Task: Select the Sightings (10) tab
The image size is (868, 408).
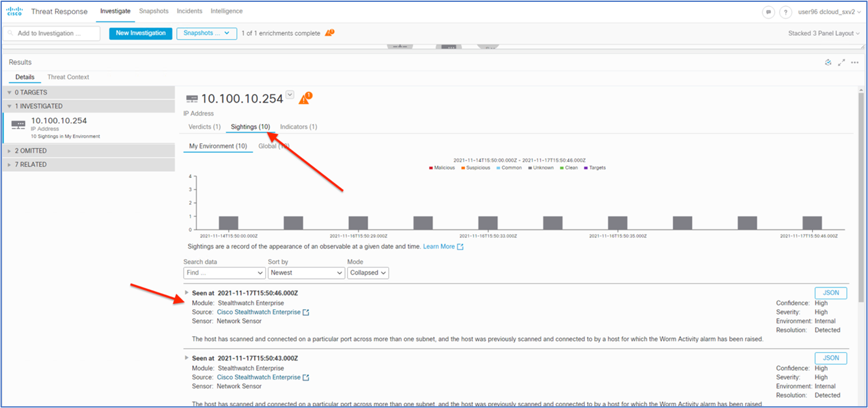Action: click(250, 127)
